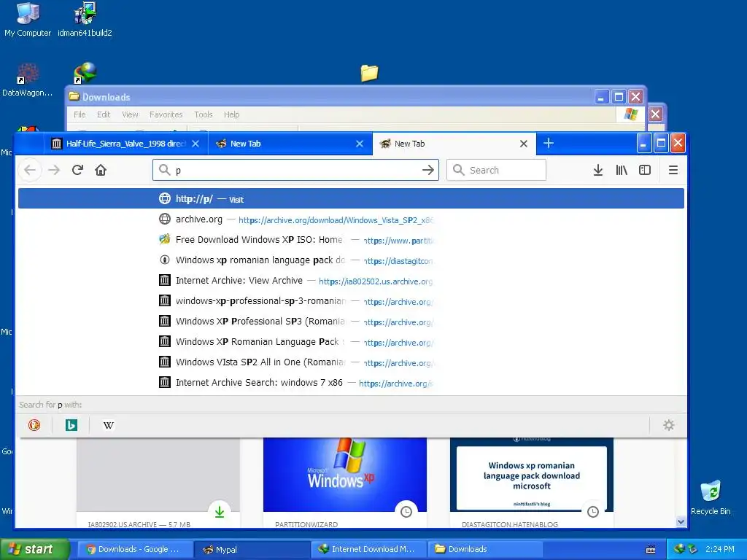Click the green download arrow on IA802902 tile
Viewport: 747px width, 560px height.
click(x=220, y=512)
